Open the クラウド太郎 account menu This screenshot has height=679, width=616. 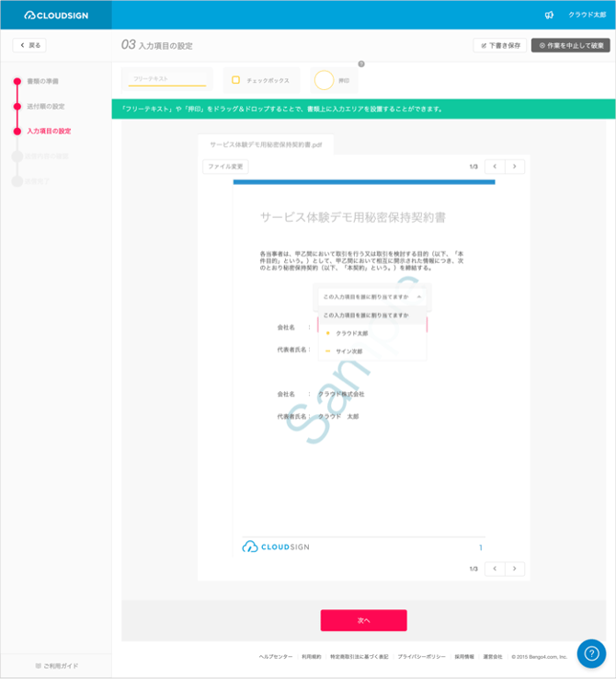click(x=587, y=15)
